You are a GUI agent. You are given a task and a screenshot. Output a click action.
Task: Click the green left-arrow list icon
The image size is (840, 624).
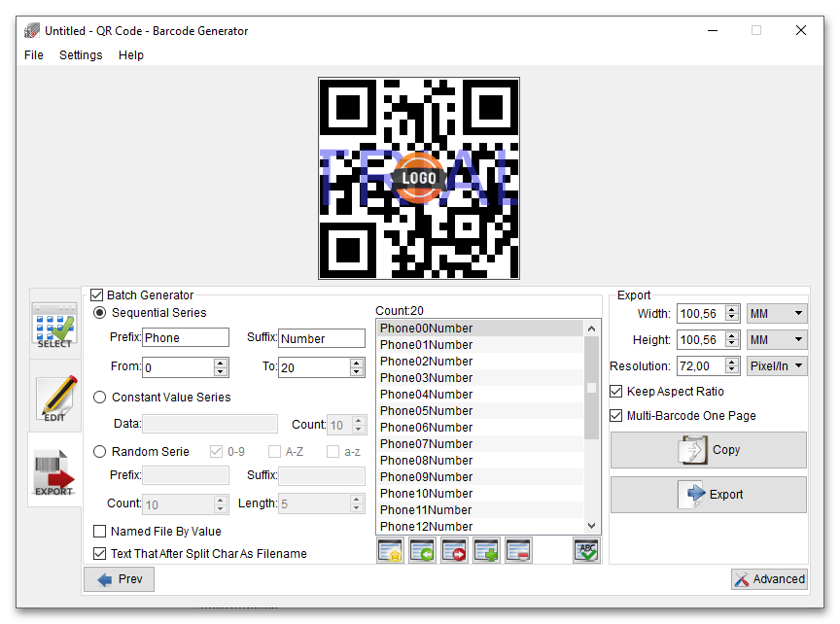[x=422, y=550]
